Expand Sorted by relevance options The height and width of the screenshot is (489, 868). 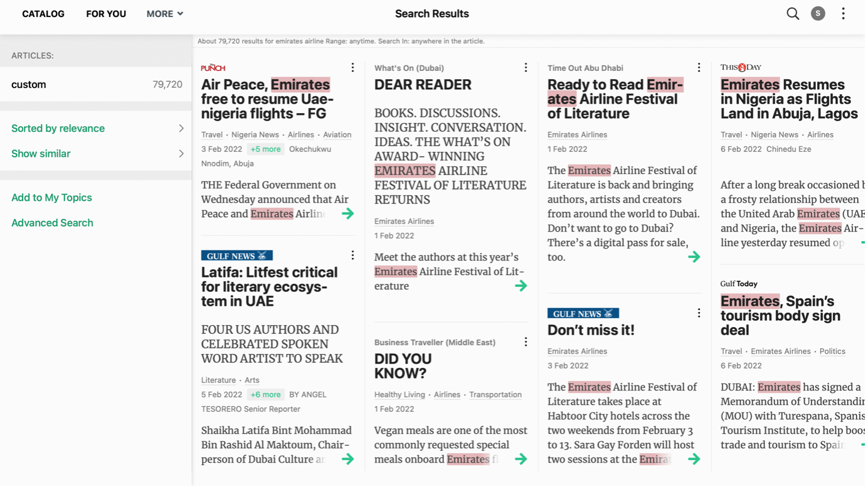(x=97, y=129)
